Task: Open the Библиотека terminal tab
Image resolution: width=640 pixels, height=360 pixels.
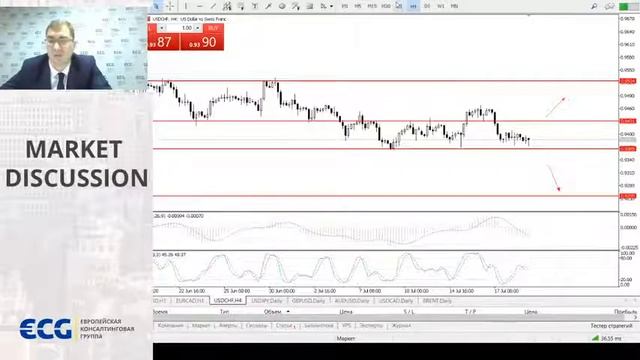Action: coord(319,326)
